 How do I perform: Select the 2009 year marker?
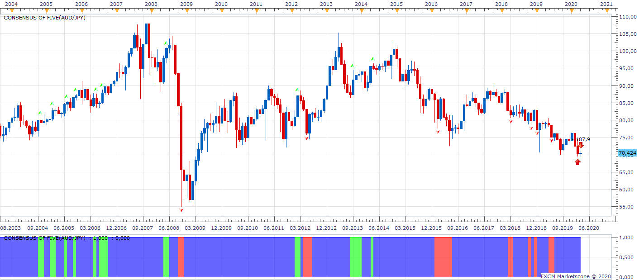(186, 4)
